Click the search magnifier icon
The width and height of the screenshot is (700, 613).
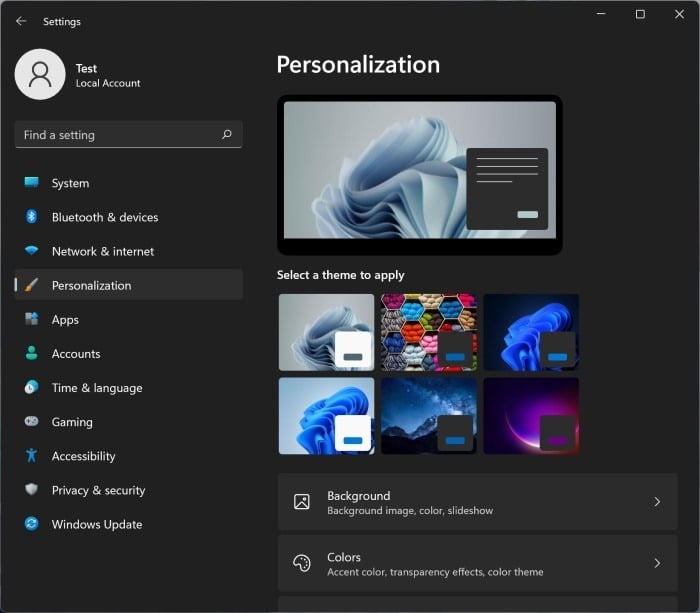click(x=227, y=134)
